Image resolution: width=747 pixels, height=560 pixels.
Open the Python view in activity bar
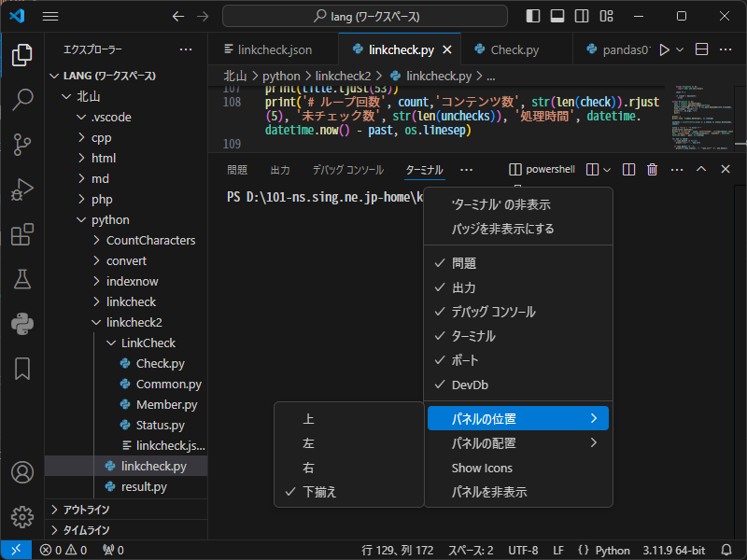pos(22,323)
